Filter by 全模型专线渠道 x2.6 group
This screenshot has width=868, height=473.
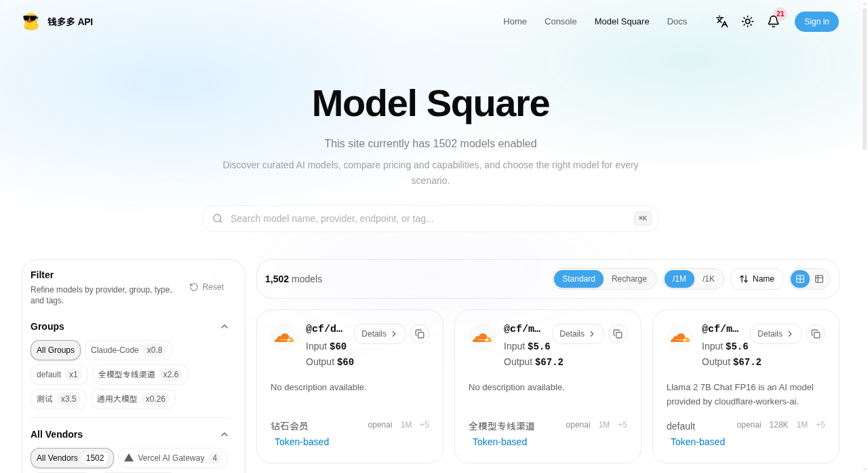click(x=140, y=375)
